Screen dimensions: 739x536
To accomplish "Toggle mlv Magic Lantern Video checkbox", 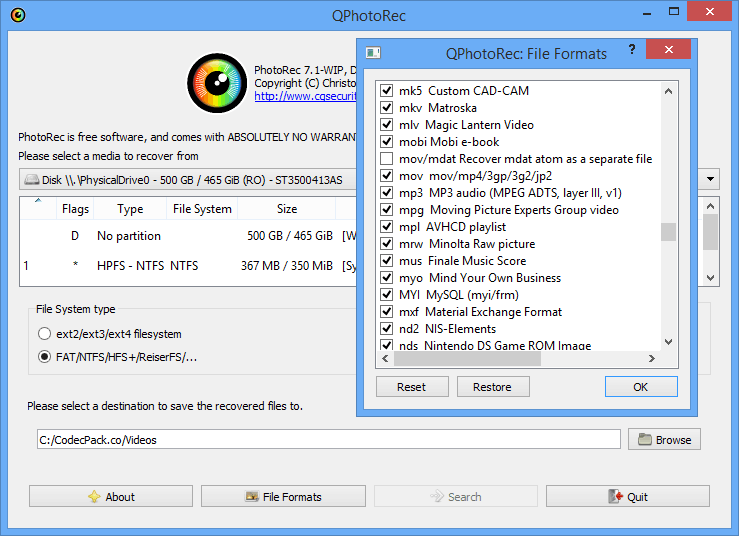I will 386,124.
